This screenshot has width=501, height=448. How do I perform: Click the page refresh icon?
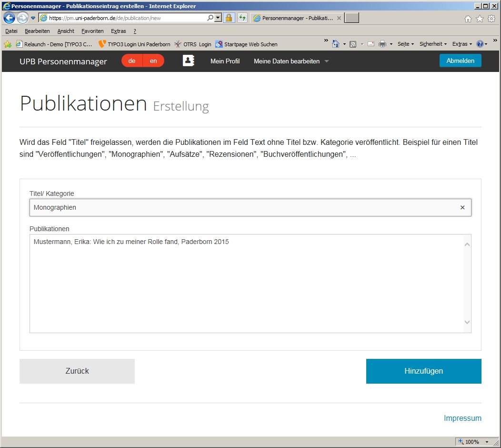tap(242, 18)
